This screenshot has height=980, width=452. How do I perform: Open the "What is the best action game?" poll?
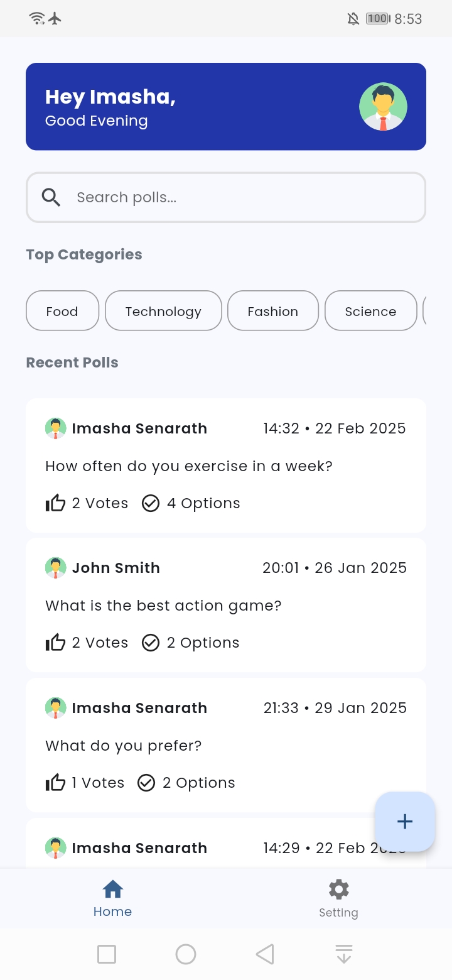click(163, 606)
